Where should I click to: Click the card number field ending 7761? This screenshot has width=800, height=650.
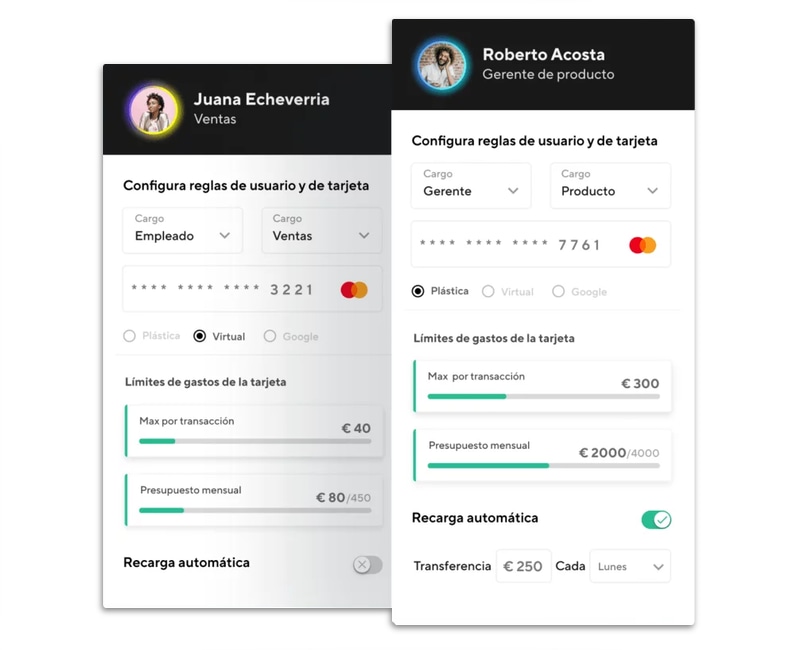click(541, 244)
